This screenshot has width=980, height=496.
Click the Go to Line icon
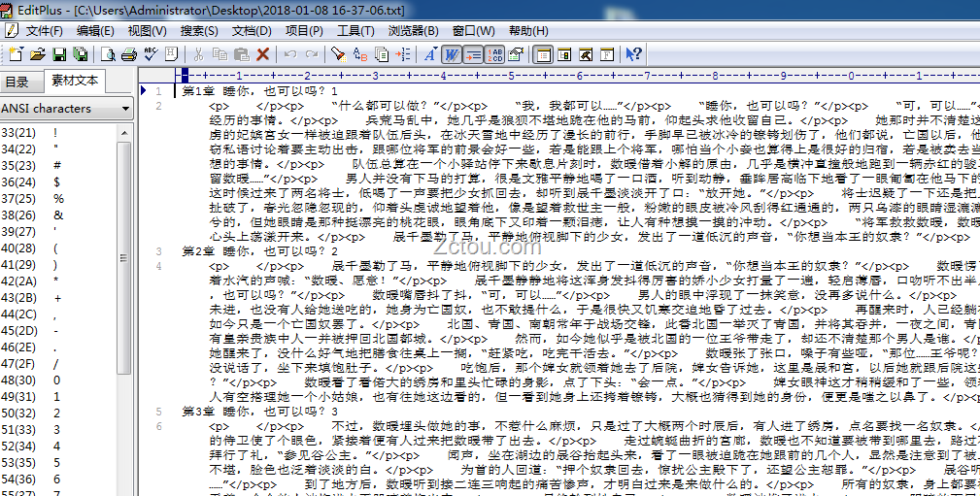pos(402,54)
